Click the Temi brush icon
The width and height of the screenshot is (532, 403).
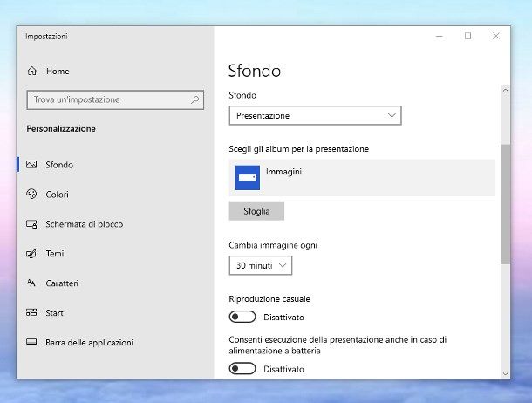coord(31,253)
